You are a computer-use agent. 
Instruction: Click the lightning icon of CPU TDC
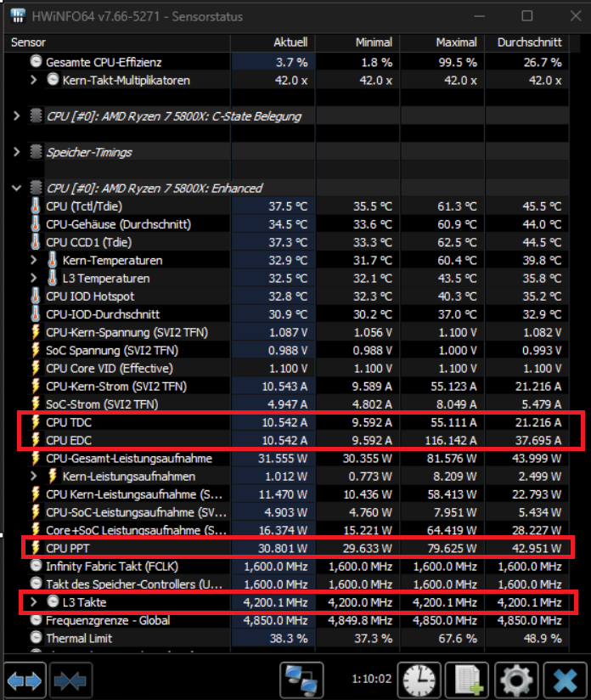(x=36, y=422)
